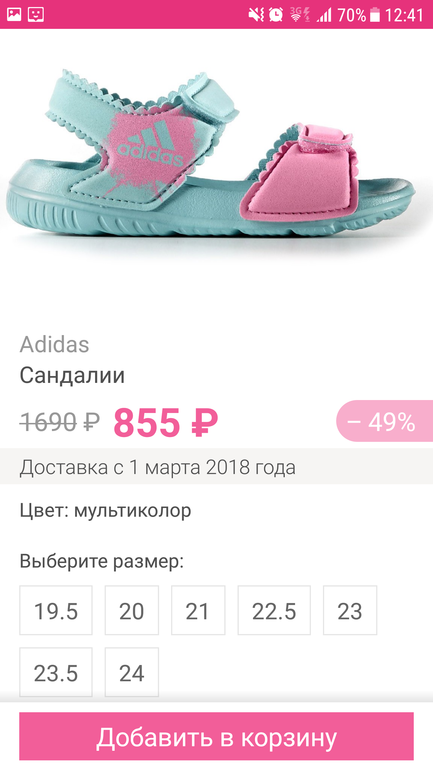Tap the muted sound icon in status bar
Image resolution: width=433 pixels, height=770 pixels.
tap(256, 15)
